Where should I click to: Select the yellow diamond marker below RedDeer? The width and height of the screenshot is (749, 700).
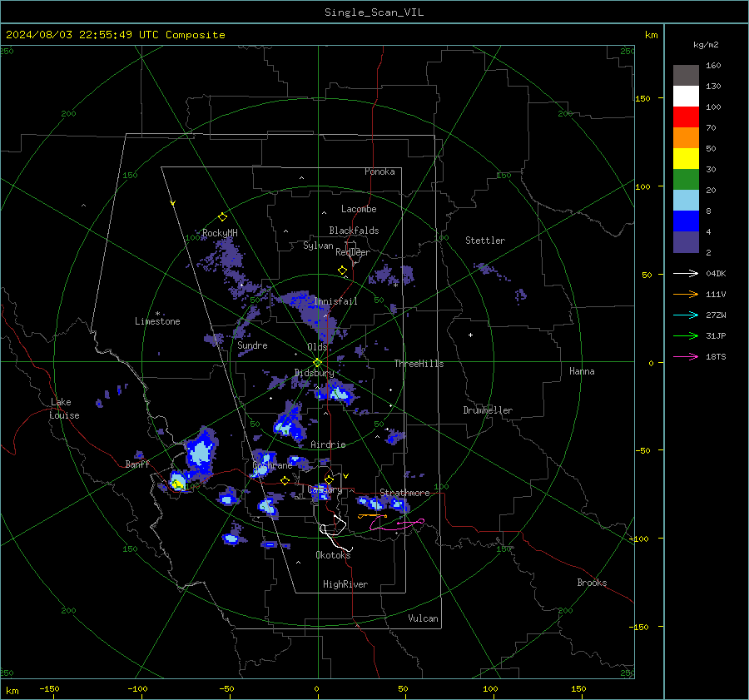tap(342, 271)
